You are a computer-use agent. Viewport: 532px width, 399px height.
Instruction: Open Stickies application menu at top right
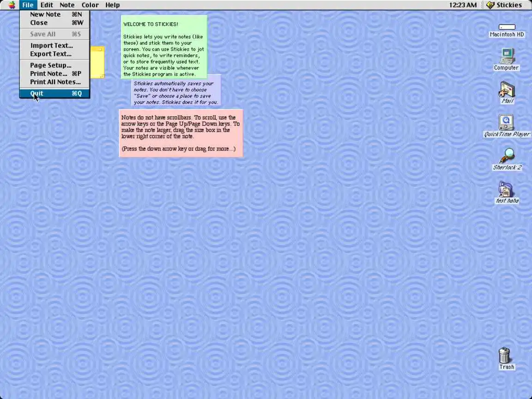[x=504, y=5]
